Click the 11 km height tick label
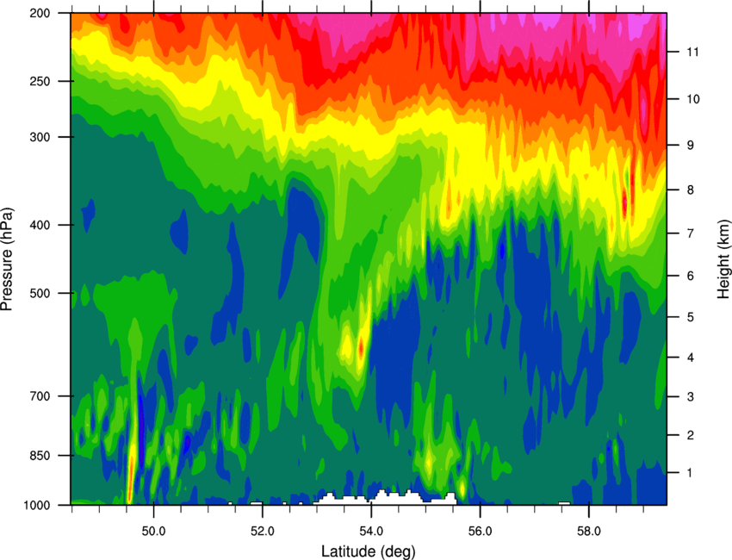 click(692, 52)
